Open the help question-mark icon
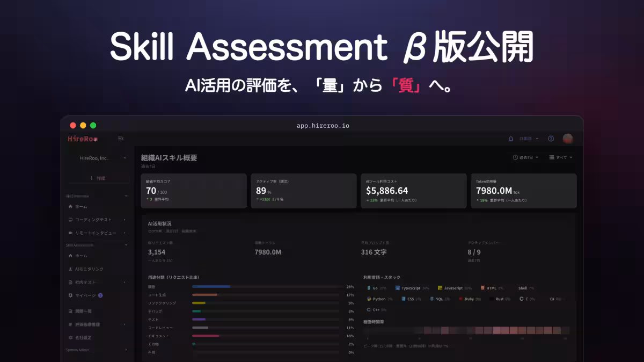 [x=551, y=139]
